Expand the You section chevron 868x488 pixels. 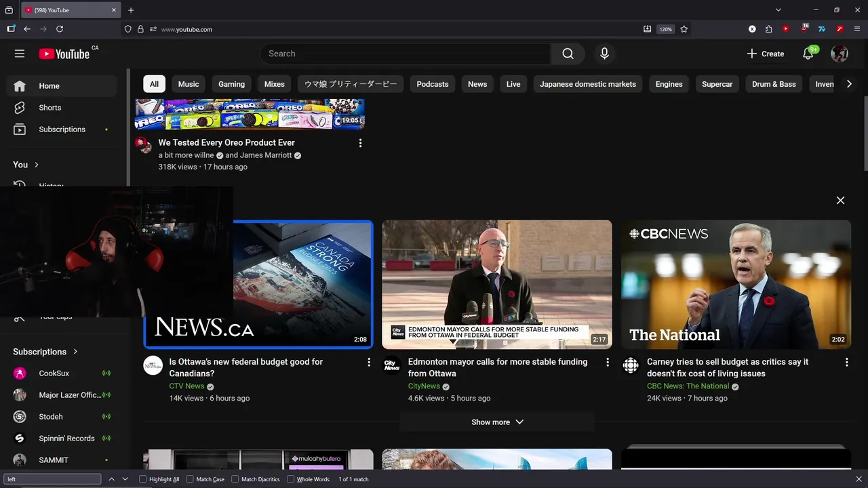pos(37,165)
